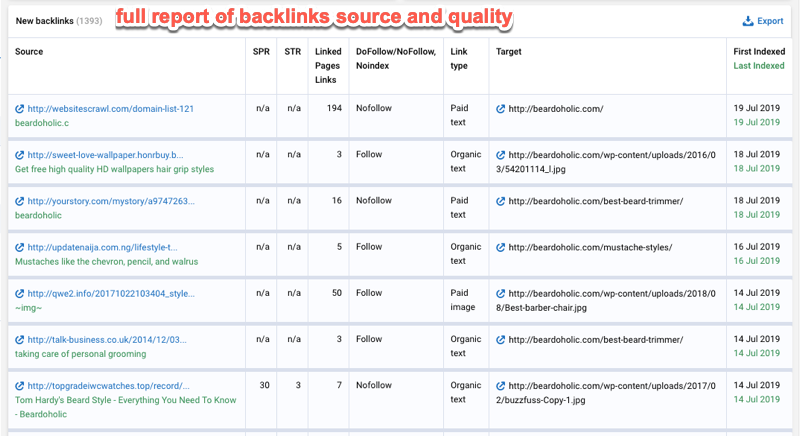
Task: Sort by First Indexed date header
Action: tap(759, 51)
